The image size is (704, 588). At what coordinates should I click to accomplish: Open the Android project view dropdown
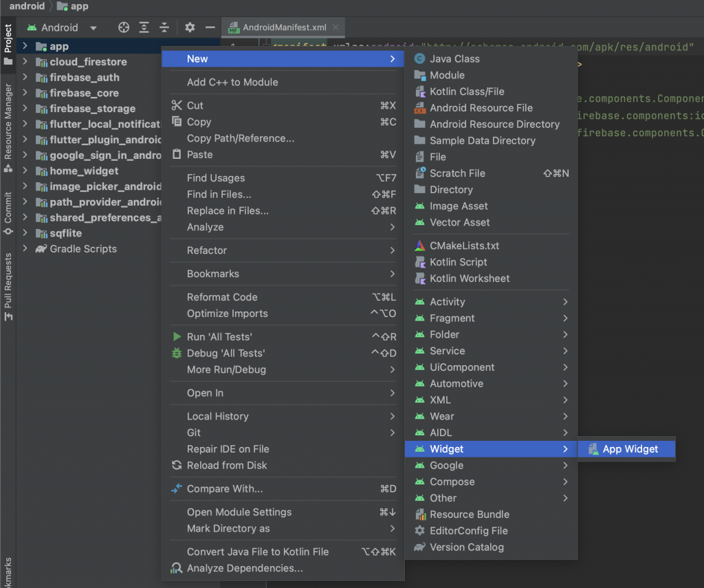(x=61, y=28)
